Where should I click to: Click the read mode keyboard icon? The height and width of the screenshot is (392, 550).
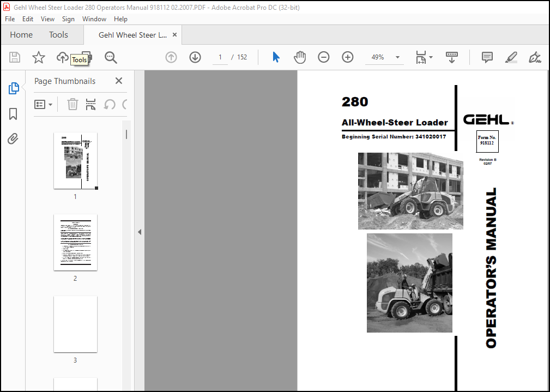tap(452, 57)
